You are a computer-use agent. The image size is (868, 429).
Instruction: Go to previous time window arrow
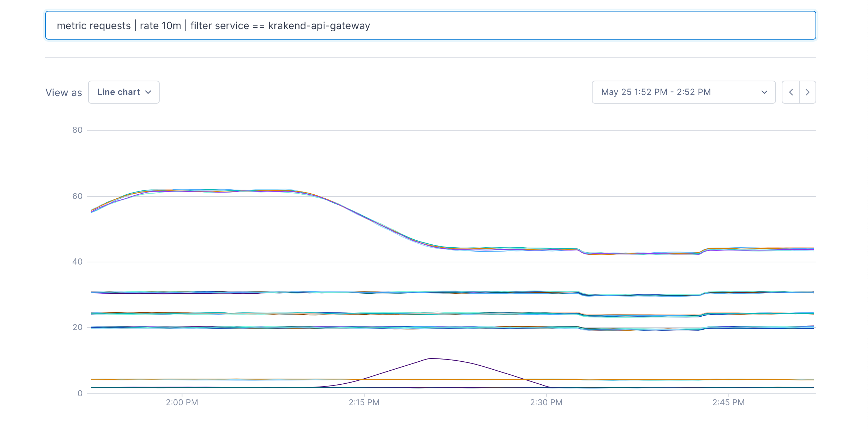click(791, 92)
